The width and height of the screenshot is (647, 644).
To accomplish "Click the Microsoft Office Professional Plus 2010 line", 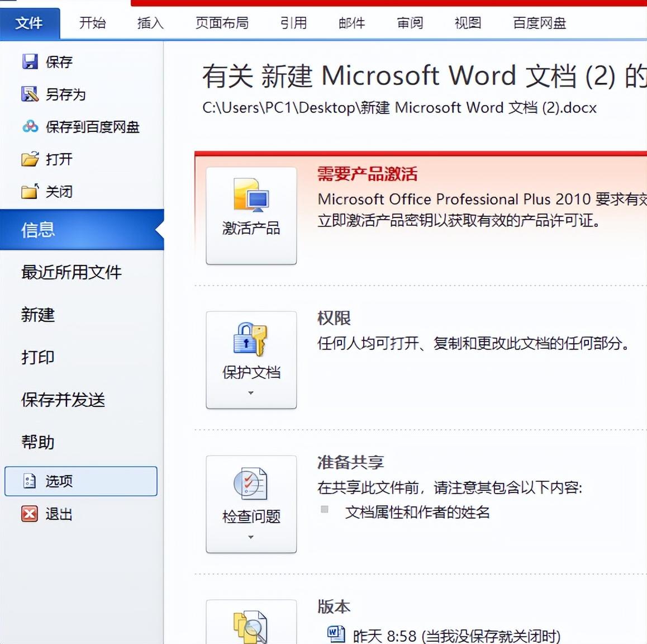I will 482,200.
